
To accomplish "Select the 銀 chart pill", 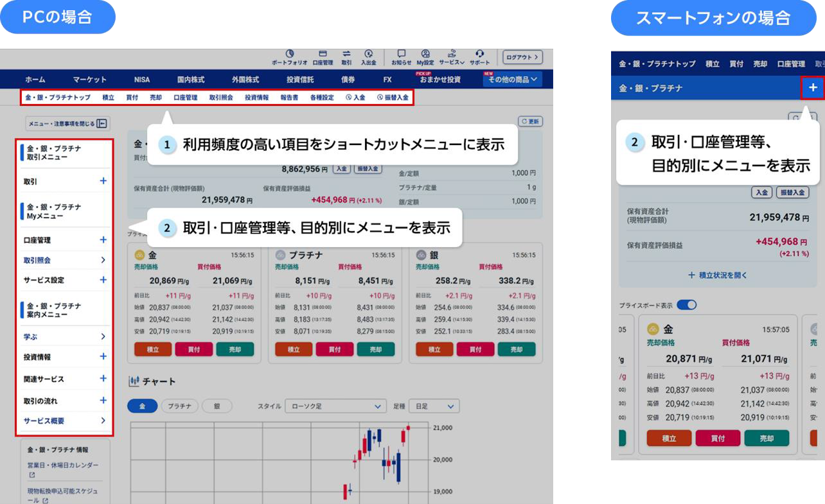I will (217, 406).
